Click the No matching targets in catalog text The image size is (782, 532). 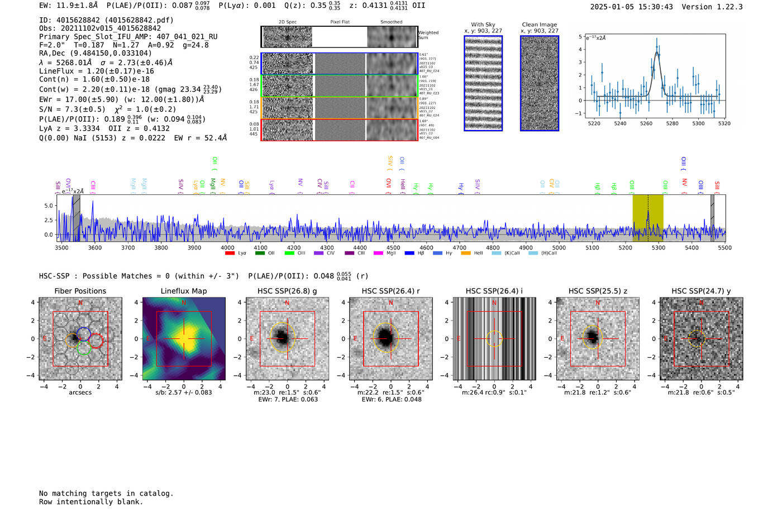tap(106, 493)
